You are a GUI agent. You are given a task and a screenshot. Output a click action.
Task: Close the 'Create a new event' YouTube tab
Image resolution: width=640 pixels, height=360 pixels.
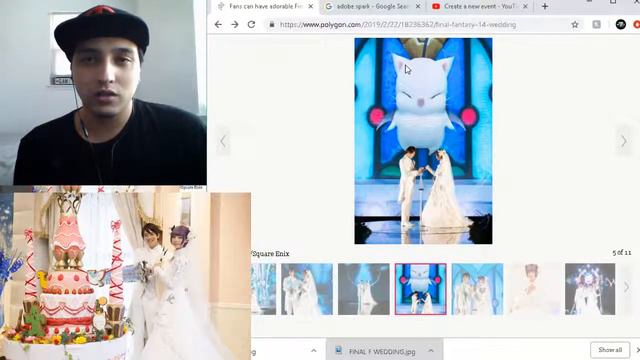coord(525,6)
